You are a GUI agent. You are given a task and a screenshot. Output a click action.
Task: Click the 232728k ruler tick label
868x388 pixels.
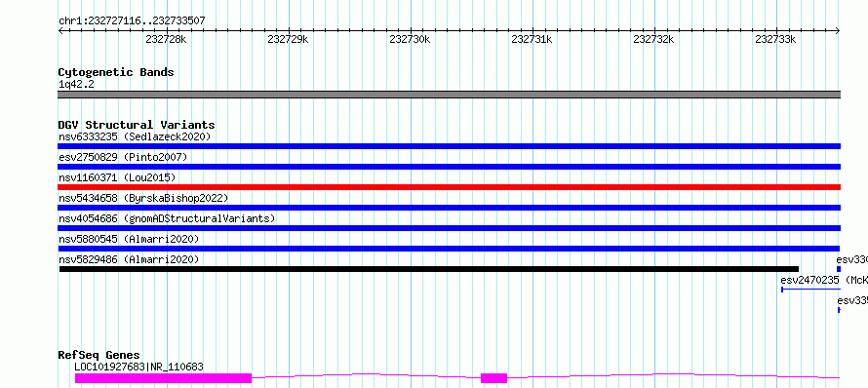click(x=166, y=39)
